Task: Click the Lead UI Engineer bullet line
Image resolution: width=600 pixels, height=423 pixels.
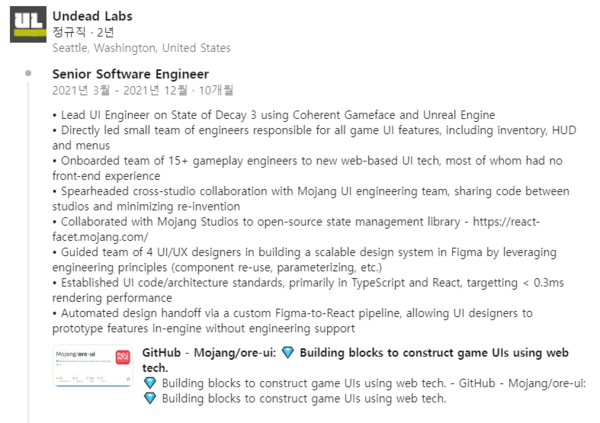Action: tap(274, 115)
